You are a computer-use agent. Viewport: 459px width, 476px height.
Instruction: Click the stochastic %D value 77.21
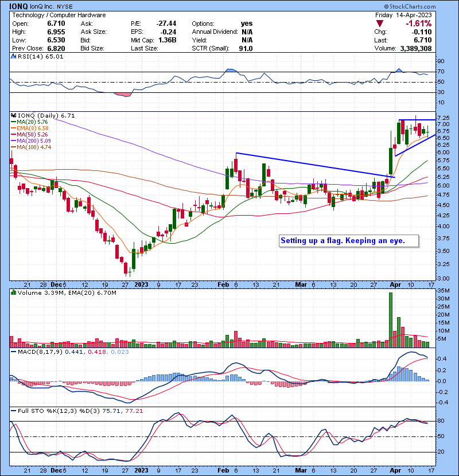point(134,411)
